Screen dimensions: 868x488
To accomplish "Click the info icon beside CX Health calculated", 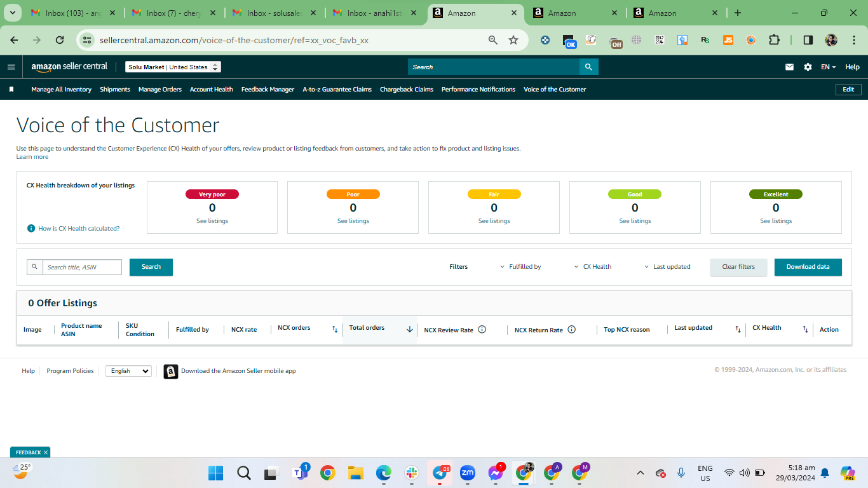I will pos(31,228).
